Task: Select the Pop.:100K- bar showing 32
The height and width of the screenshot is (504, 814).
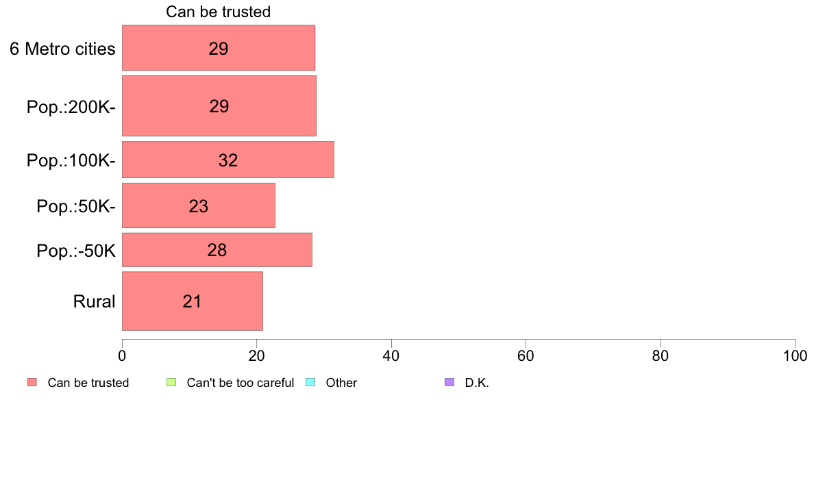Action: pyautogui.click(x=228, y=160)
